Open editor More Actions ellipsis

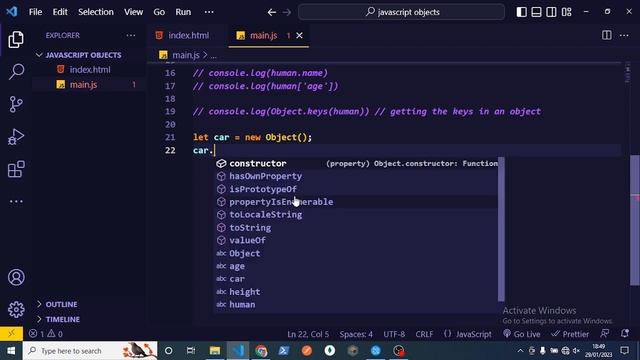pyautogui.click(x=624, y=36)
